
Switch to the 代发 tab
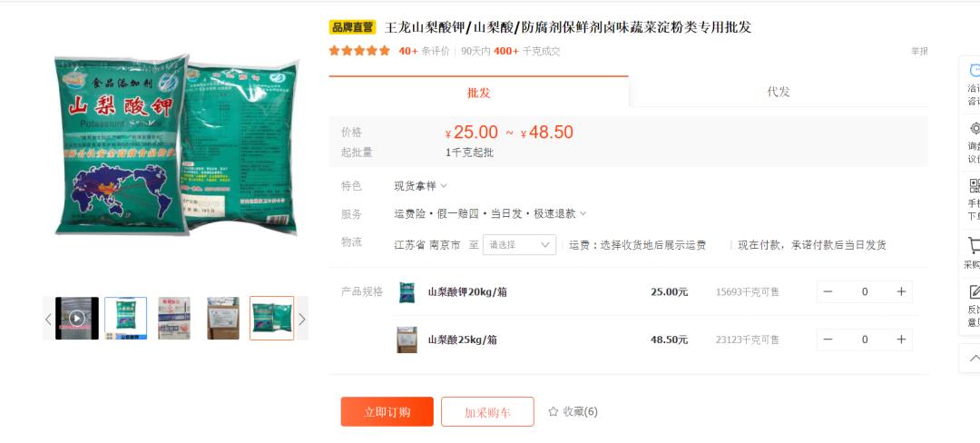[779, 92]
